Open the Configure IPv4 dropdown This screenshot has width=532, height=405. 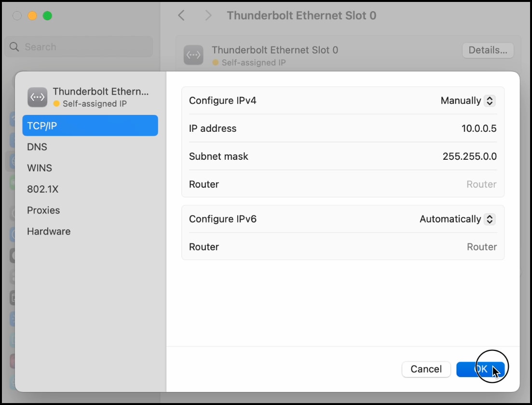[467, 101]
